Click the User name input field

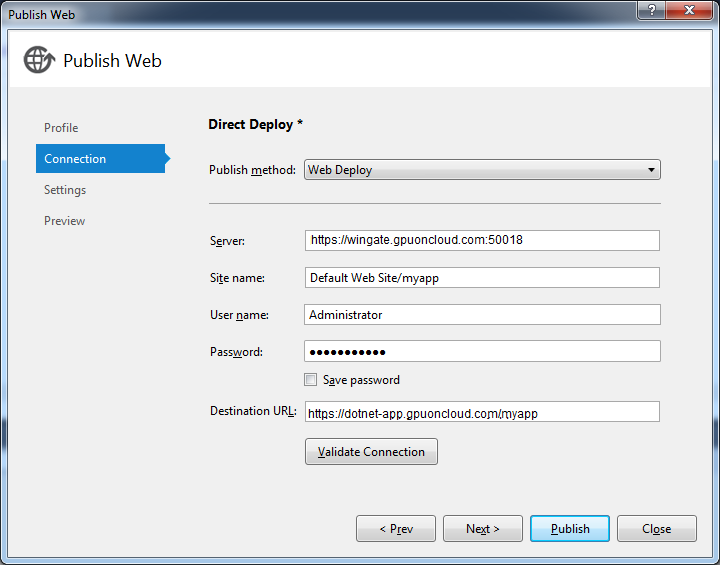pyautogui.click(x=482, y=315)
